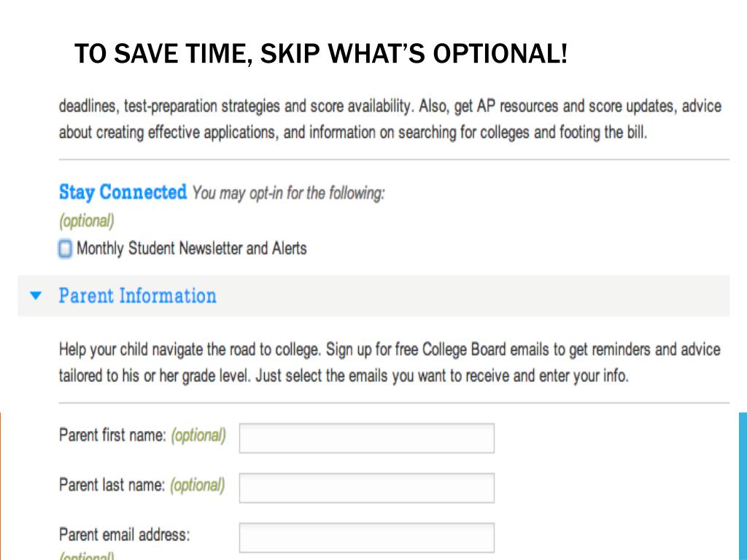Click the empty gray area of the Parent Information bar

click(472, 296)
